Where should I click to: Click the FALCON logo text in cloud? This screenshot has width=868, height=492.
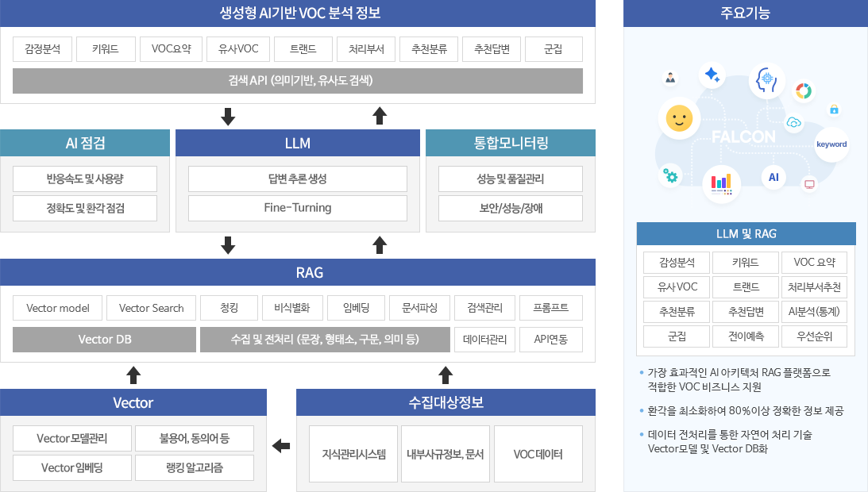[x=743, y=136]
